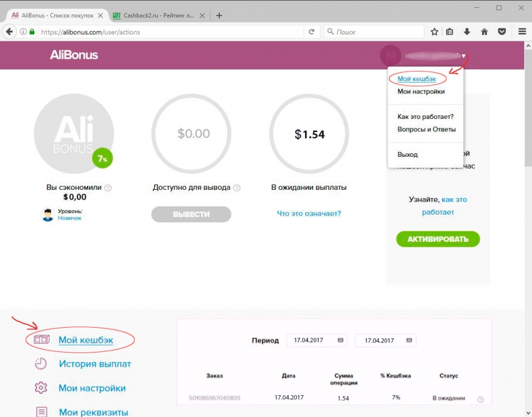Open the Что это означает? link

pyautogui.click(x=309, y=214)
